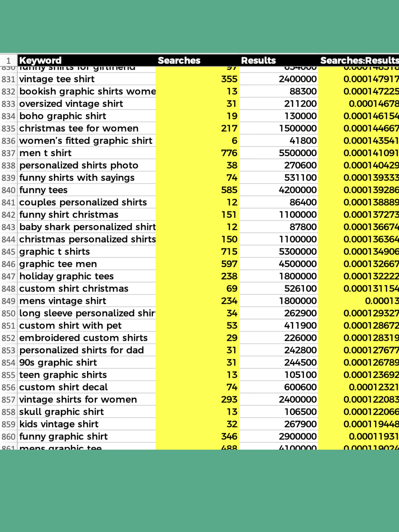Screen dimensions: 399x532
Task: Click the cell 'skull graphic shirt'
Action: click(87, 412)
